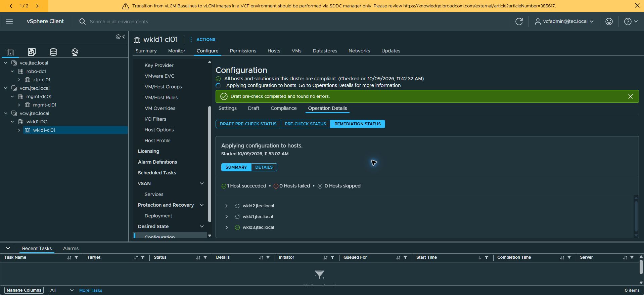Open the help question-mark menu
Image resolution: width=644 pixels, height=295 pixels.
[631, 22]
